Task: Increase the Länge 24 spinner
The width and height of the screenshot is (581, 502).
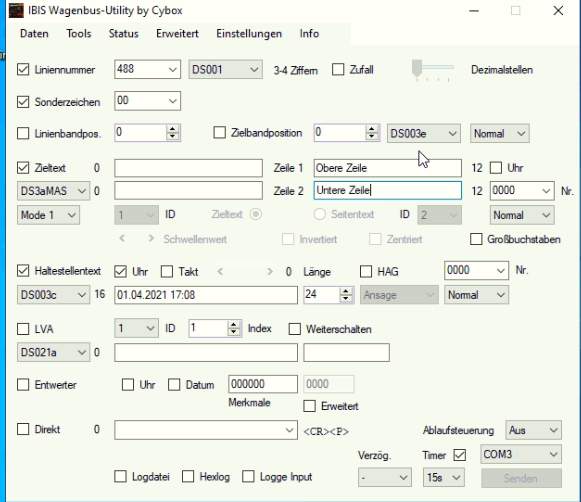Action: [x=345, y=291]
